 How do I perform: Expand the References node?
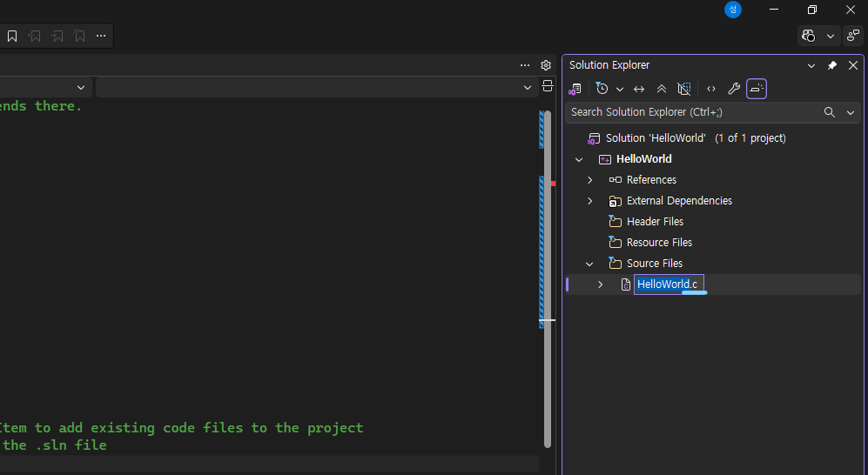pos(590,180)
